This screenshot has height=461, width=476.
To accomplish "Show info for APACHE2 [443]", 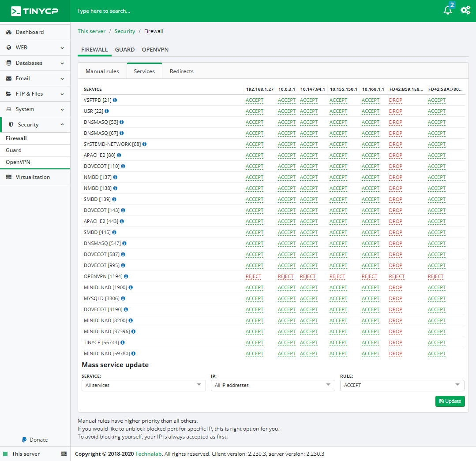I will (x=122, y=221).
